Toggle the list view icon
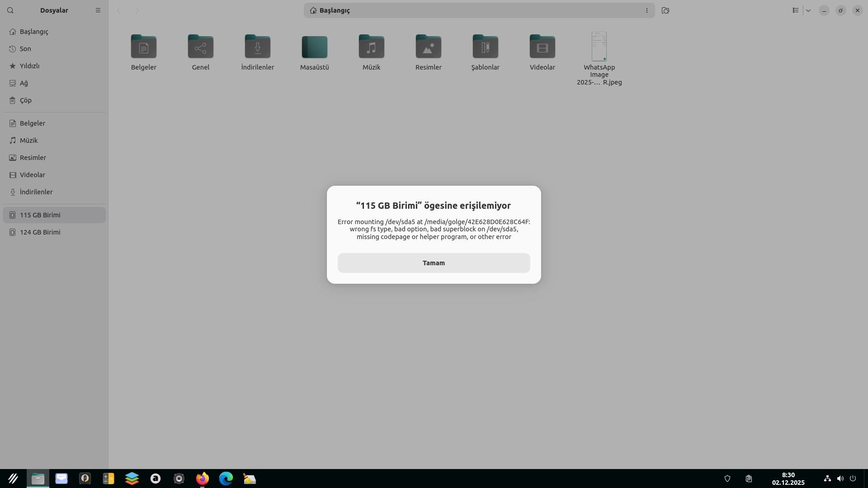Image resolution: width=868 pixels, height=488 pixels. pyautogui.click(x=795, y=10)
